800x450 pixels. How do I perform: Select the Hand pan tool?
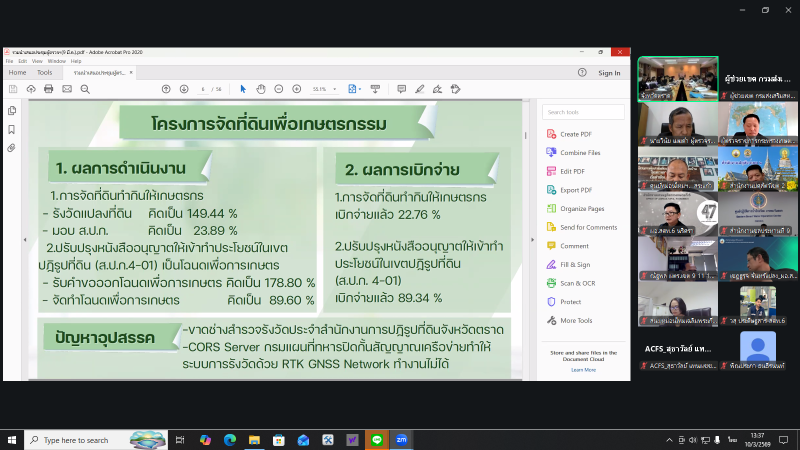pyautogui.click(x=260, y=89)
